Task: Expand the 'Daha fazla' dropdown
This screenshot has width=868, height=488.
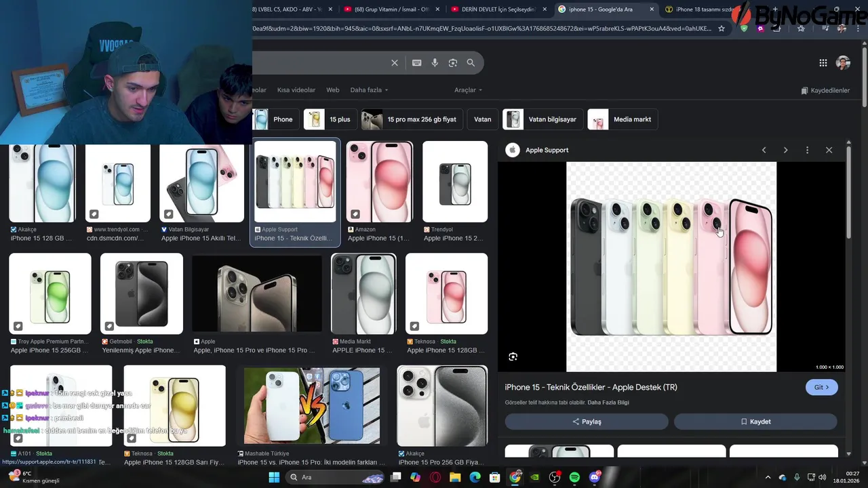Action: 369,90
